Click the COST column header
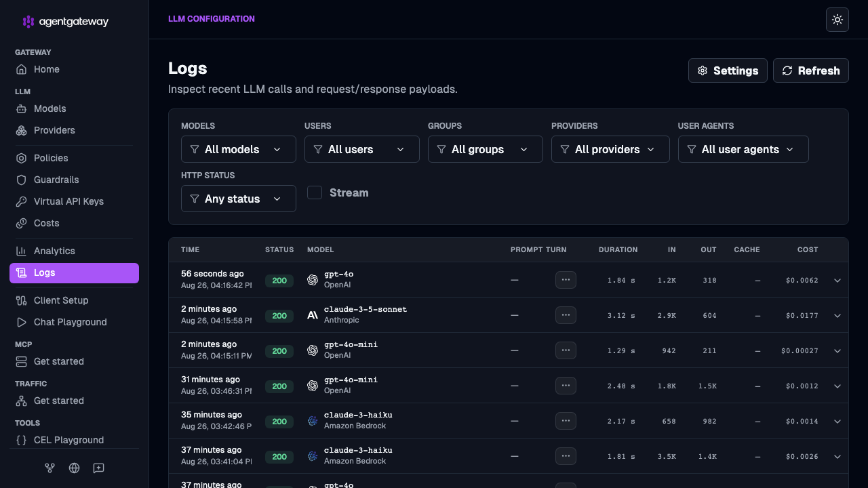868x488 pixels. click(808, 249)
